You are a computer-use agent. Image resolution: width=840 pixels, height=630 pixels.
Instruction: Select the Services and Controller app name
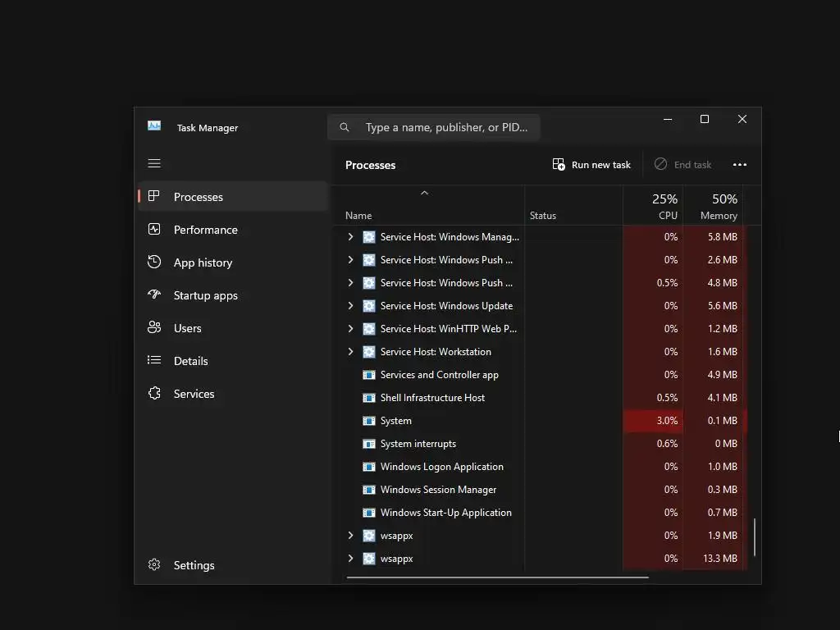[x=440, y=375]
